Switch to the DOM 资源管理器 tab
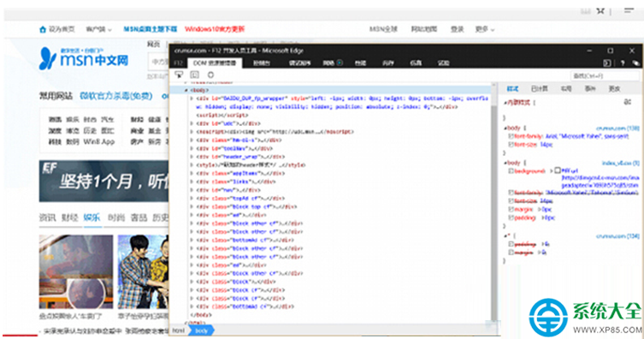Screen dimensions: 644x339 pos(215,62)
